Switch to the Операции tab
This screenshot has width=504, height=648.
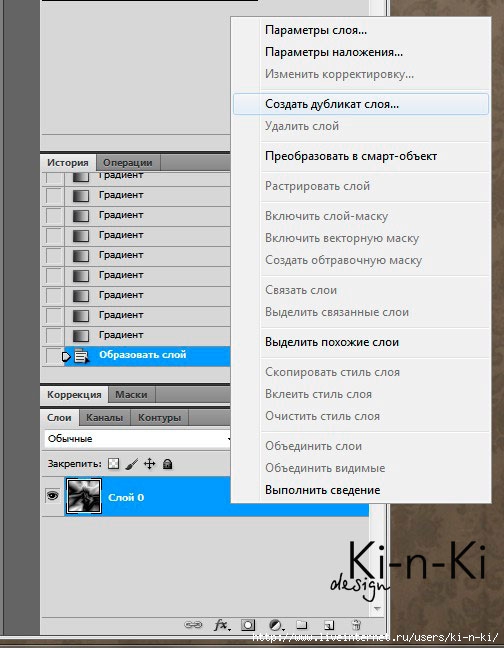tap(128, 163)
